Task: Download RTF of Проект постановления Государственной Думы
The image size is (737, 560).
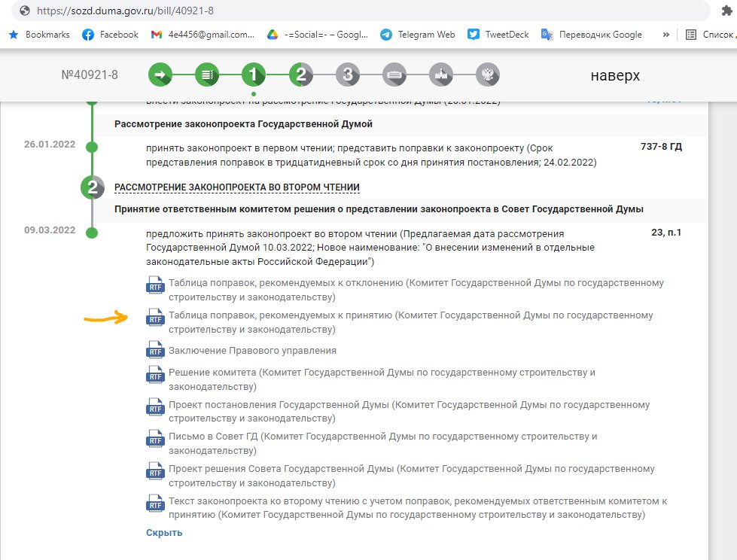Action: (x=155, y=407)
